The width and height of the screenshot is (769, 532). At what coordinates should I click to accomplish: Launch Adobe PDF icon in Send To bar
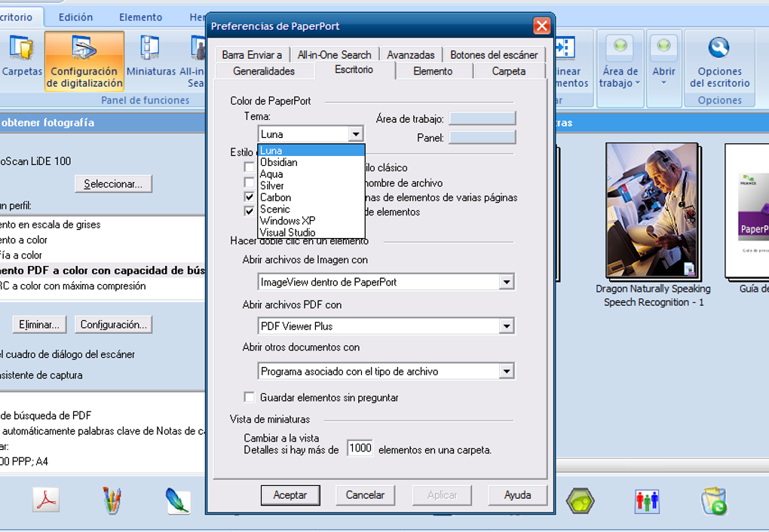[46, 500]
